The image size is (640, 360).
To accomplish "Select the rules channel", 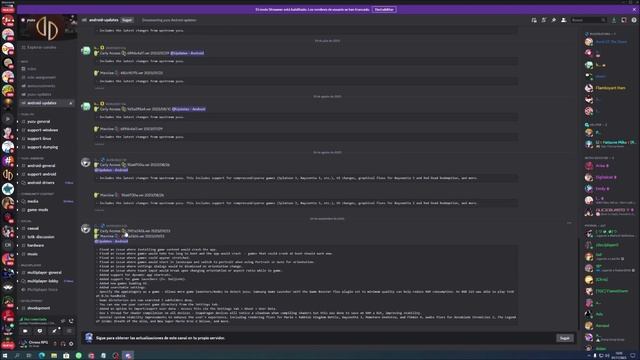I will [32, 69].
